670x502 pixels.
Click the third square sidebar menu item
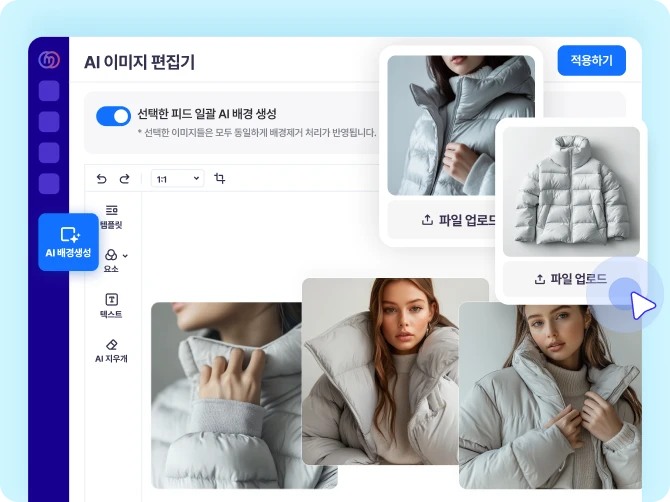click(49, 153)
